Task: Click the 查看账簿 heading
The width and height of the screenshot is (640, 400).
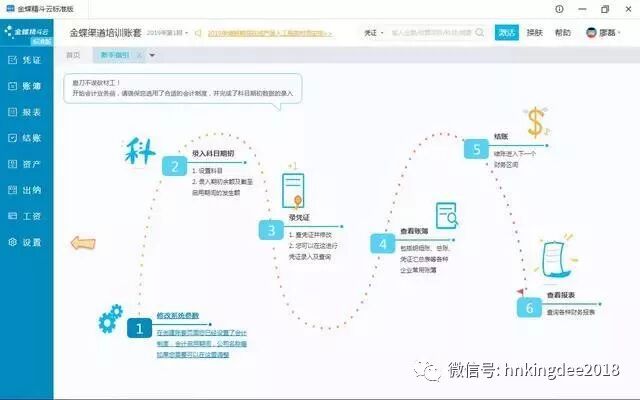Action: 414,231
